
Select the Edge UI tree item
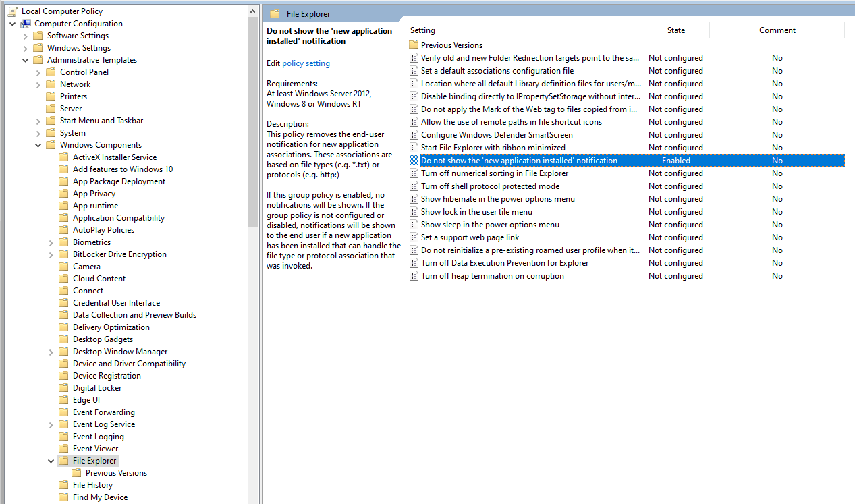point(86,400)
